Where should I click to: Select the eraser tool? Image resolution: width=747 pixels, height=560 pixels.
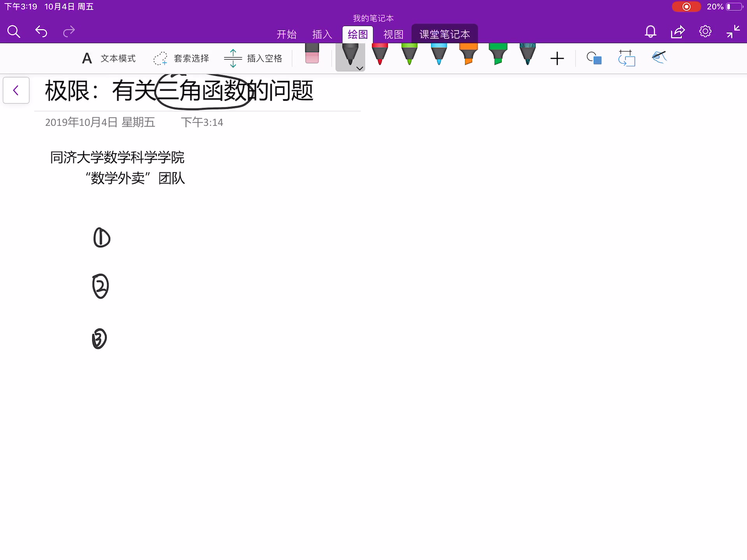(x=312, y=53)
